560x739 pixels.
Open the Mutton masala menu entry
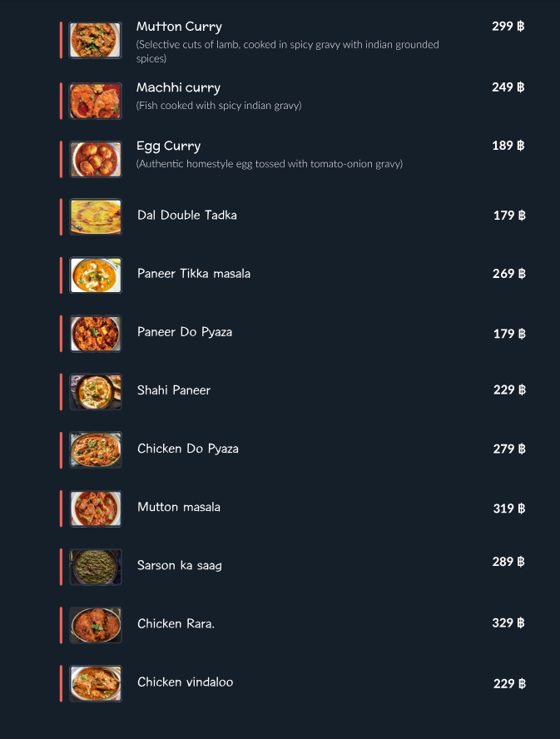click(179, 507)
